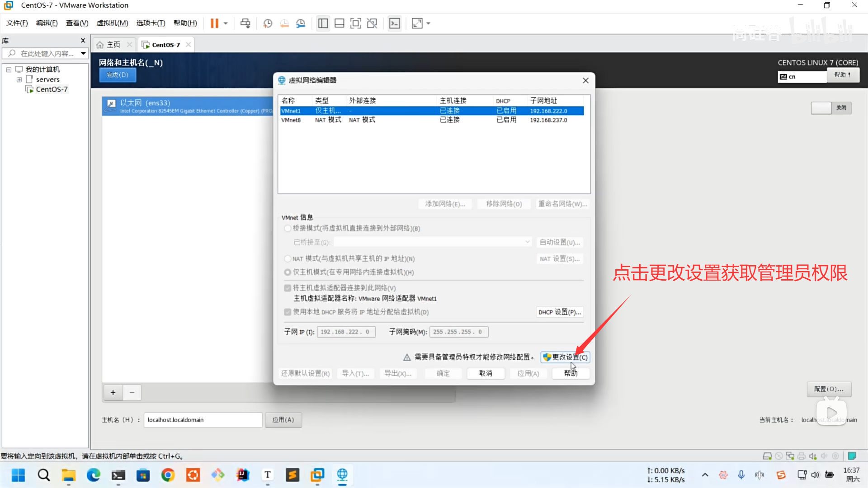Click send Ctrl+Alt+Del toolbar icon

245,23
